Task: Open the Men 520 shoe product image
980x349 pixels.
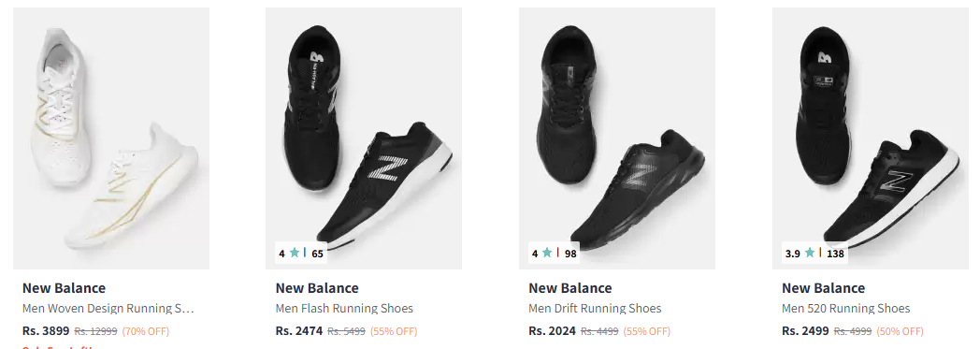Action: tap(870, 138)
